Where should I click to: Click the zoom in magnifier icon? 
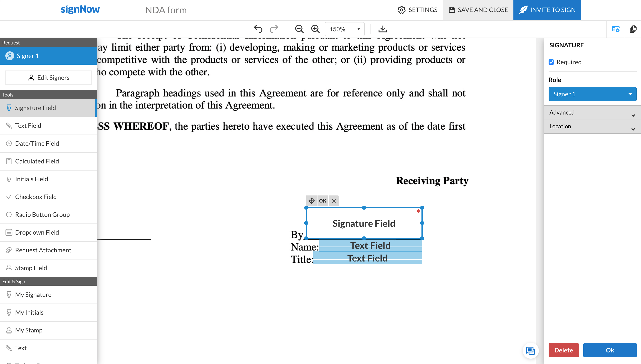coord(315,29)
